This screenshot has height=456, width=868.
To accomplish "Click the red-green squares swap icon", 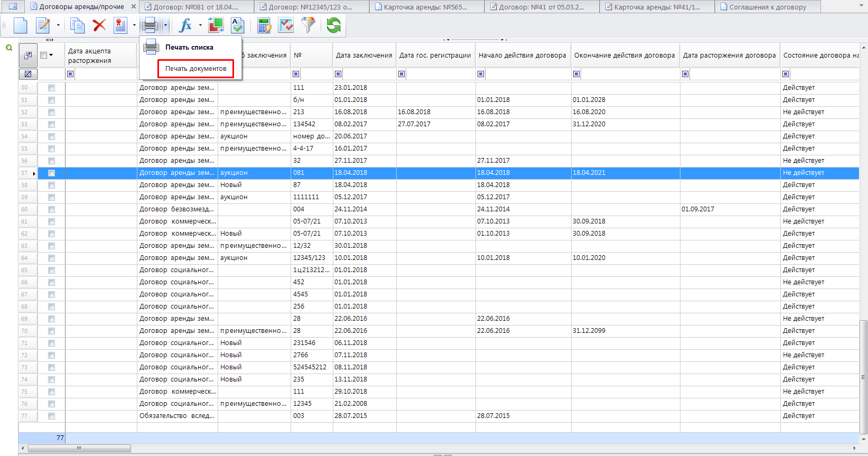I will pyautogui.click(x=216, y=25).
